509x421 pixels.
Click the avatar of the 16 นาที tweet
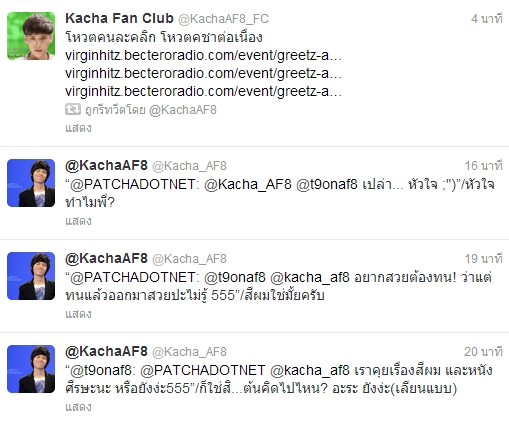point(31,183)
